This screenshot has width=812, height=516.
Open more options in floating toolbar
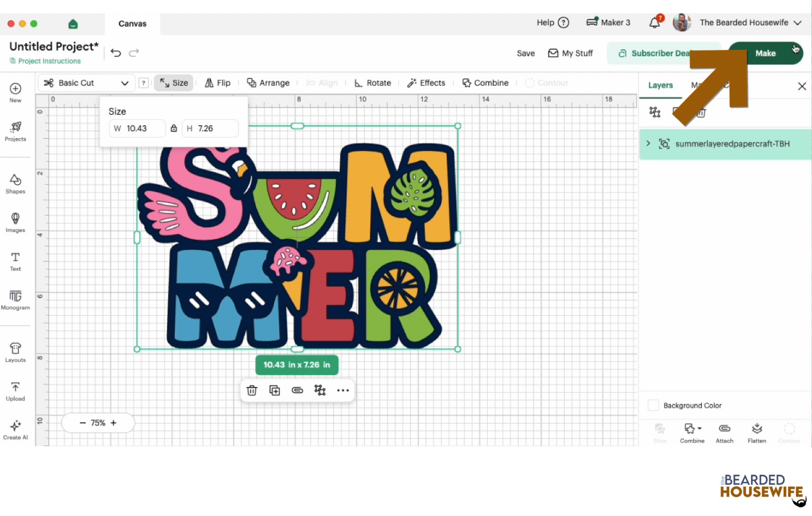tap(343, 390)
